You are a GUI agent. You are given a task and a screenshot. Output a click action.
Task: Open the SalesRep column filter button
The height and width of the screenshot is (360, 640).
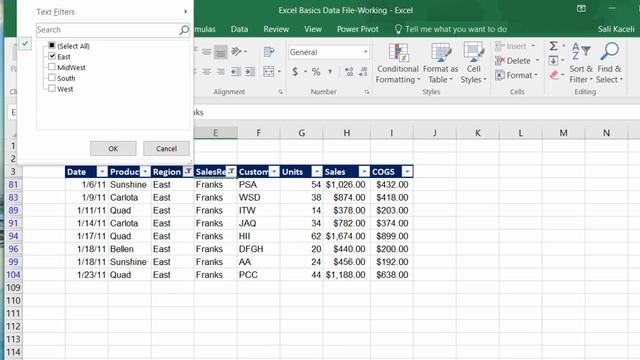[x=231, y=172]
